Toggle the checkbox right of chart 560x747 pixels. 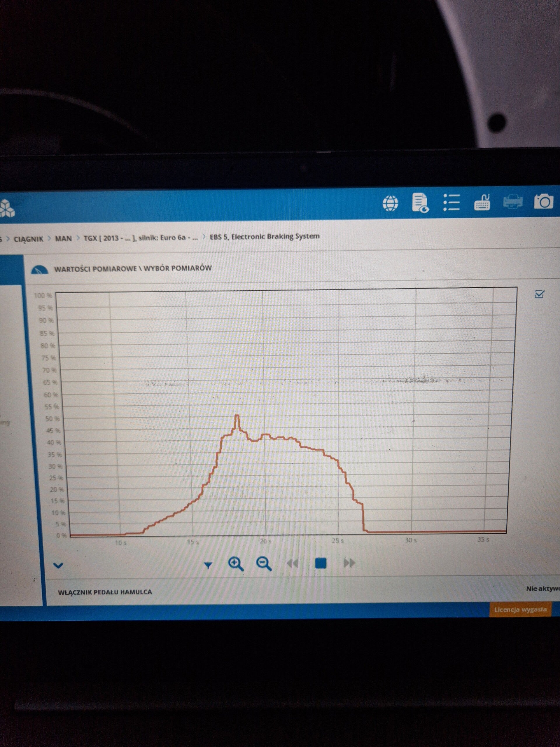tap(539, 294)
